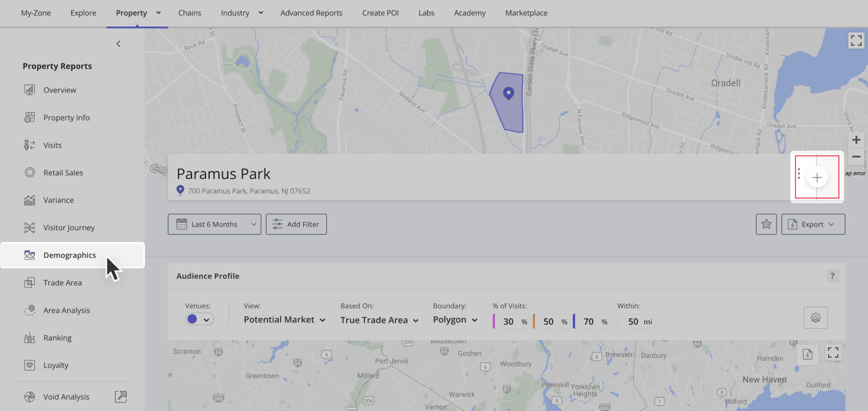
Task: Open the Area Analysis icon
Action: tap(30, 310)
